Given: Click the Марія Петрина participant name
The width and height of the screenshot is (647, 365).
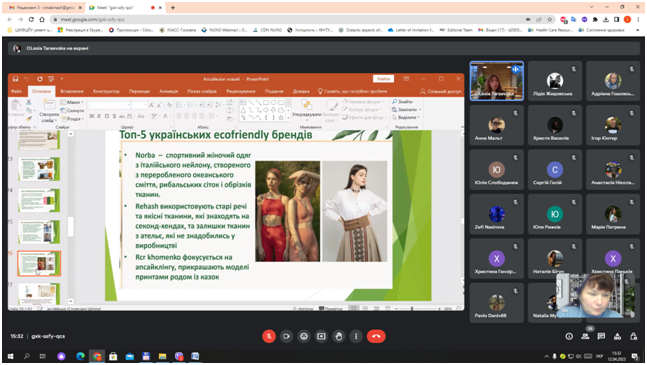Looking at the screenshot, I should [x=608, y=227].
